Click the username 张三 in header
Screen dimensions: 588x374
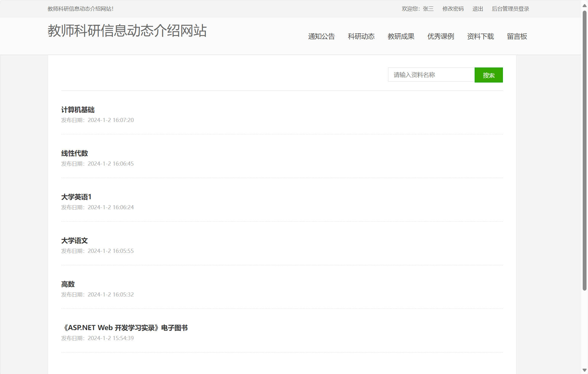[x=428, y=9]
